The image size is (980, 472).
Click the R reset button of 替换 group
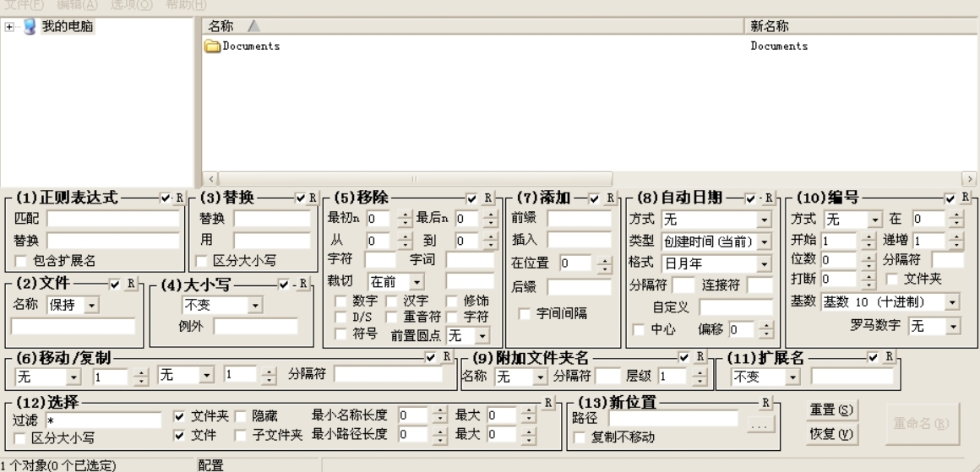point(313,198)
